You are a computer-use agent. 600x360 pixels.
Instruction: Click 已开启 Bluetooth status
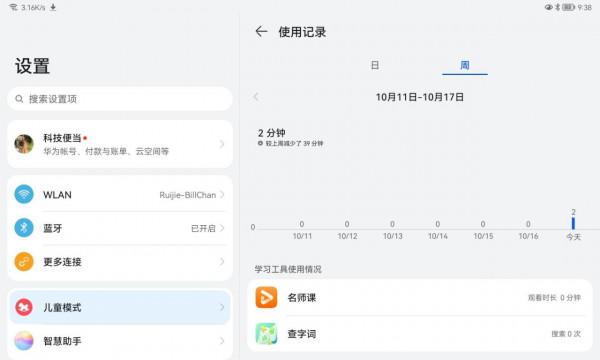(x=203, y=228)
